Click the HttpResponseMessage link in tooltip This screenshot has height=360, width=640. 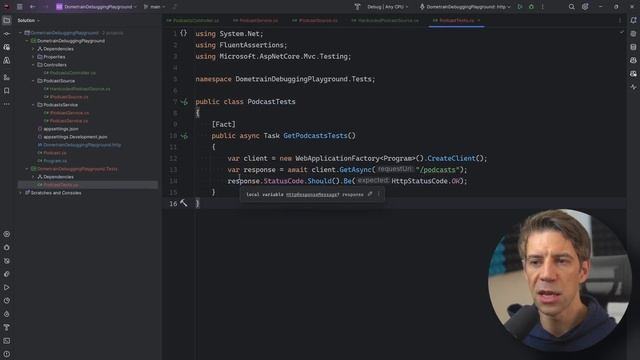click(x=312, y=195)
